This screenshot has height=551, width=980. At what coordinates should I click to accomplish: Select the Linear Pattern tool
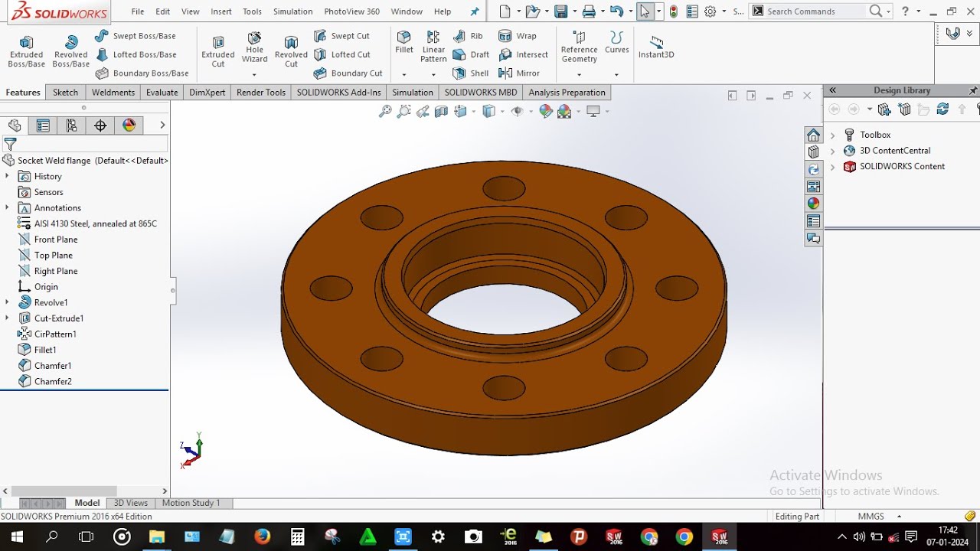[x=433, y=47]
